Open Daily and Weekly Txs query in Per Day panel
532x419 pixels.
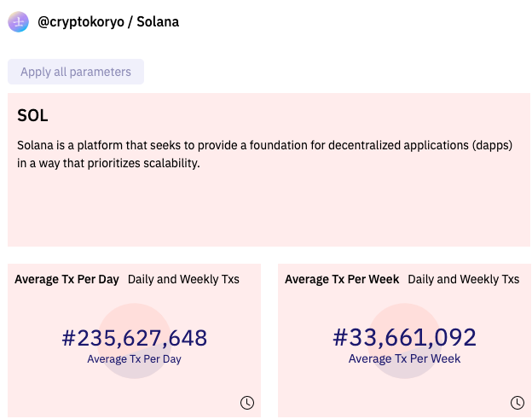click(183, 279)
